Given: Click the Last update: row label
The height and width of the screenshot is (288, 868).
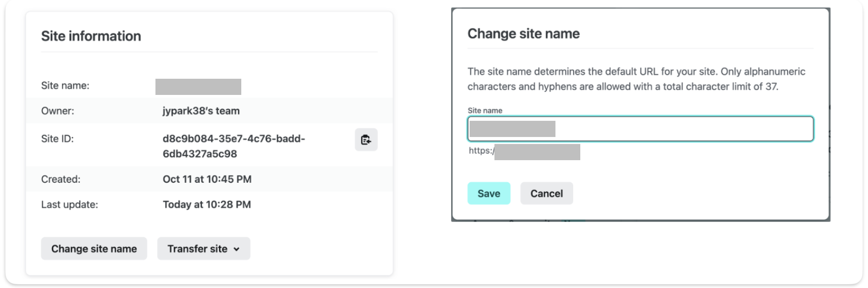Looking at the screenshot, I should point(70,204).
